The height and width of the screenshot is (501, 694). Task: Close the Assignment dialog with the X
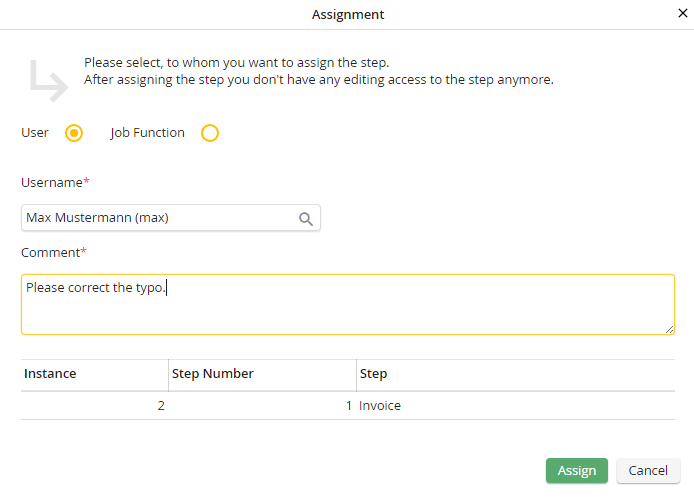pyautogui.click(x=682, y=13)
